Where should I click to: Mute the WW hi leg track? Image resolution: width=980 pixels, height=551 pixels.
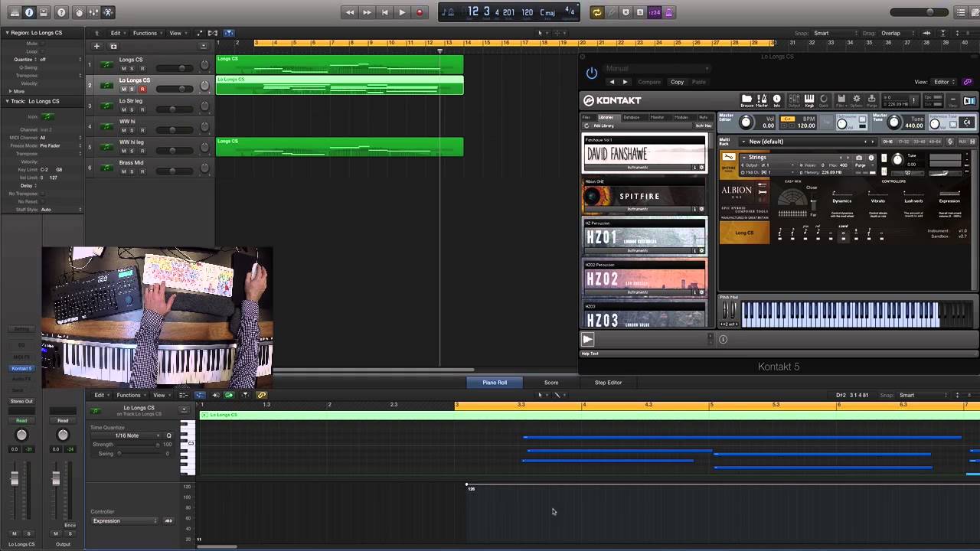click(123, 151)
